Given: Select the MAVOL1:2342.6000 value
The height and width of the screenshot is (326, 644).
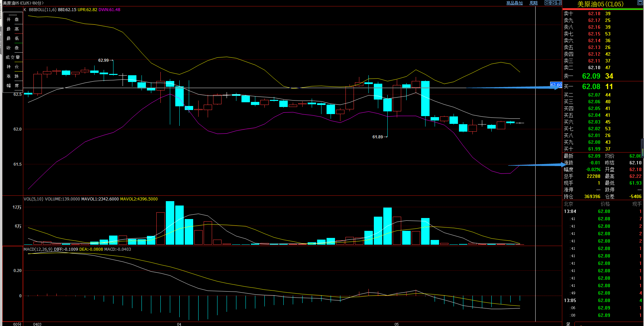Looking at the screenshot, I should (100, 199).
